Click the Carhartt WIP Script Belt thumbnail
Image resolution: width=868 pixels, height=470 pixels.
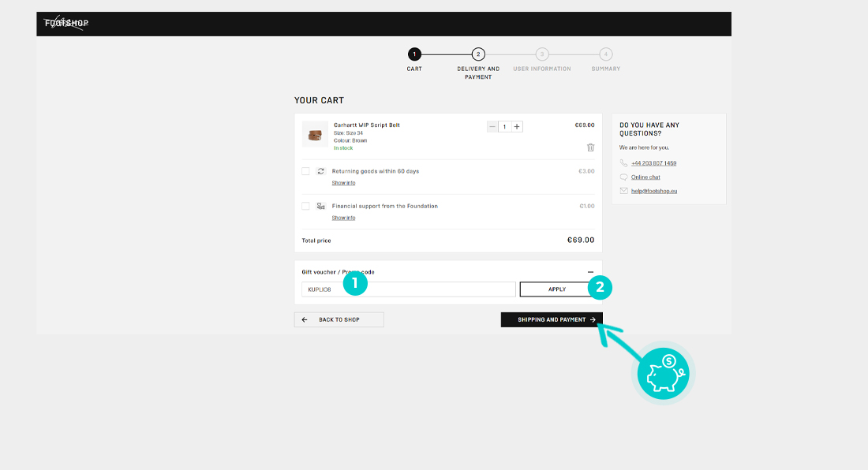tap(315, 134)
